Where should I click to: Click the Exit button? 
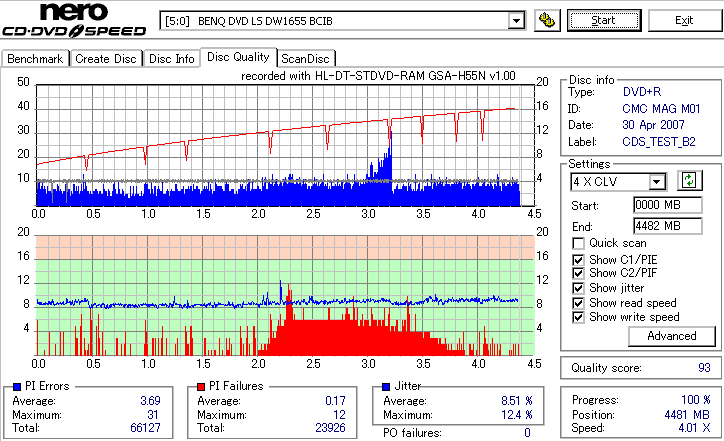(x=684, y=21)
